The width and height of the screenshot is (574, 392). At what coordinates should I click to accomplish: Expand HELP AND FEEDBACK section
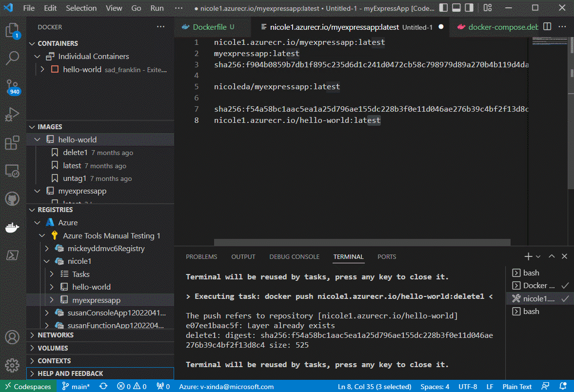coord(100,373)
